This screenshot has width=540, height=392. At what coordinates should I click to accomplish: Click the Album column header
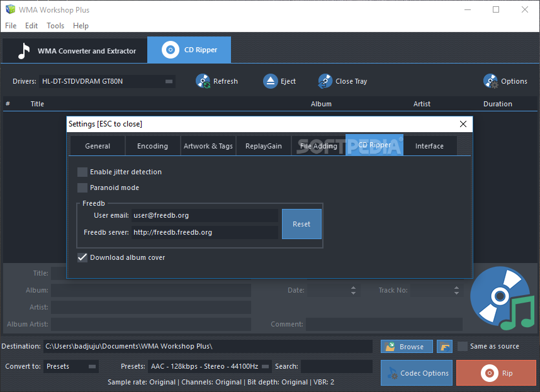tap(321, 104)
